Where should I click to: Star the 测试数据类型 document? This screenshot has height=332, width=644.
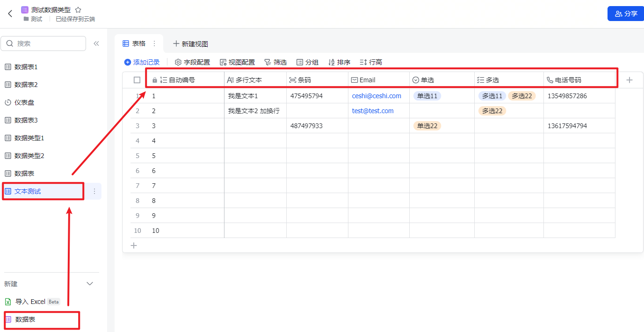pyautogui.click(x=78, y=10)
